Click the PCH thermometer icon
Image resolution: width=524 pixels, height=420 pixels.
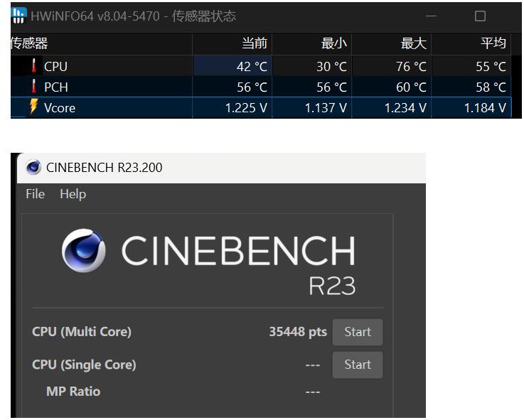(33, 87)
